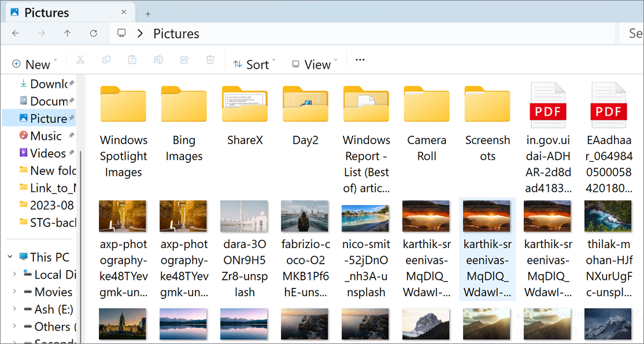644x344 pixels.
Task: Click the Paste icon in the toolbar
Action: click(132, 60)
